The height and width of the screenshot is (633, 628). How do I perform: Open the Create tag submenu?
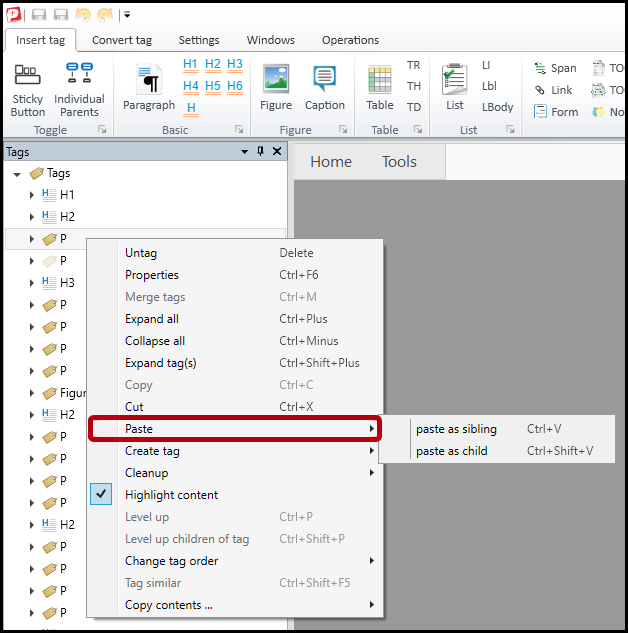coord(235,451)
